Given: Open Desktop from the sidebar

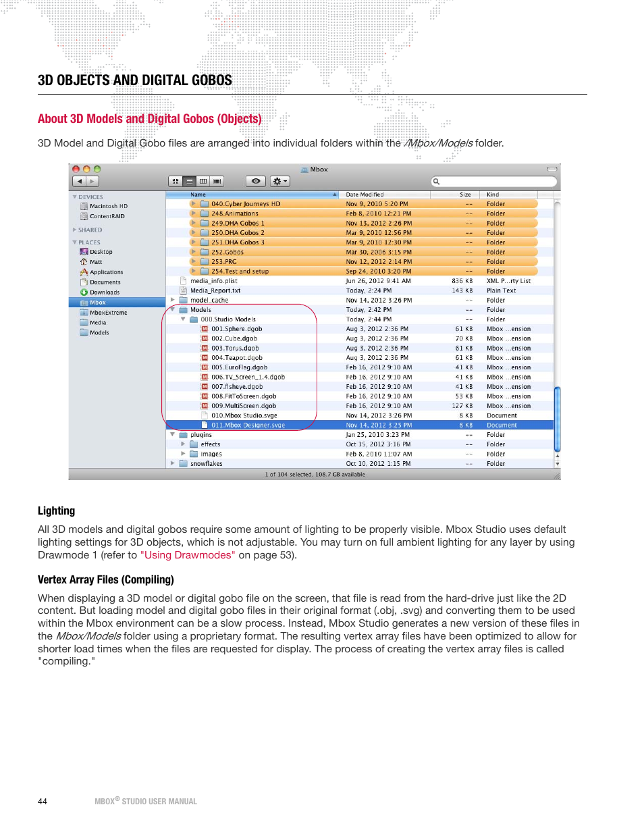Looking at the screenshot, I should pos(97,252).
